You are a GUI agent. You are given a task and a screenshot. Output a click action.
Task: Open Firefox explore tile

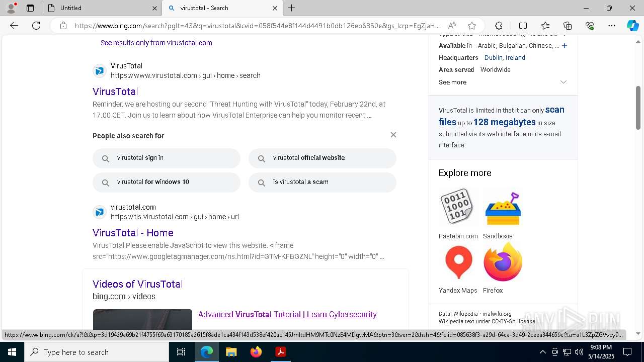tap(503, 268)
